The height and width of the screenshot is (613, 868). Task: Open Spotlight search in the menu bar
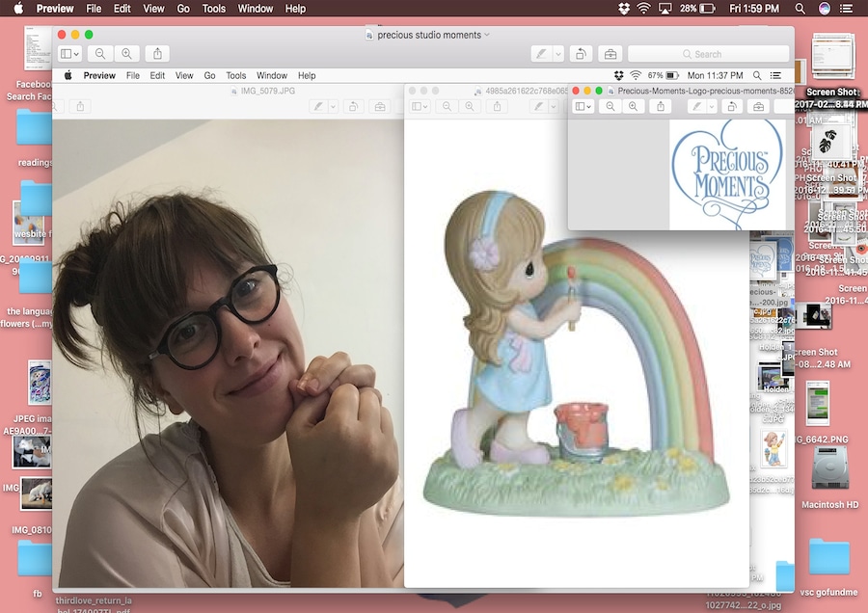click(x=798, y=9)
